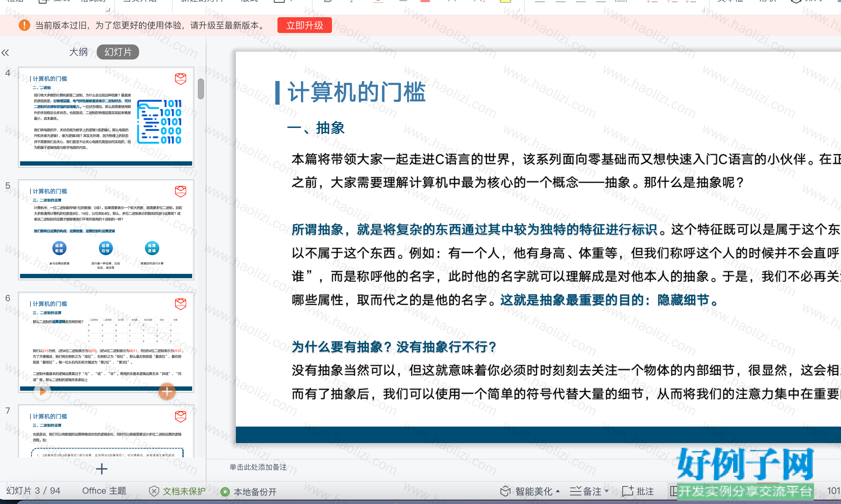
Task: Click the subheading 一、抽象
Action: point(316,128)
